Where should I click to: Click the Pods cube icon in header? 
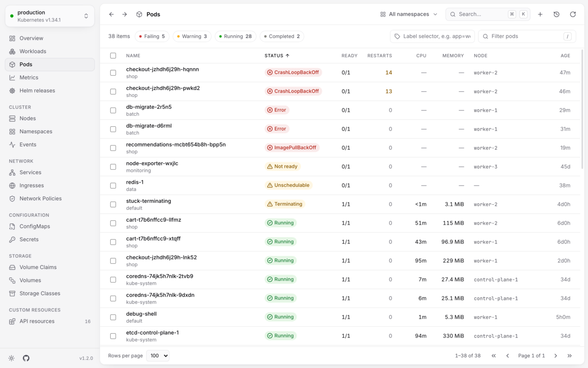pos(139,14)
